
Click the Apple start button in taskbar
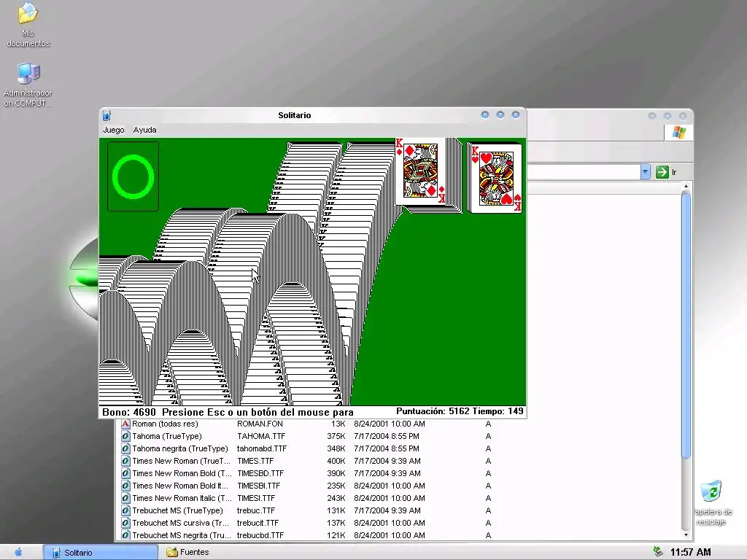(19, 553)
